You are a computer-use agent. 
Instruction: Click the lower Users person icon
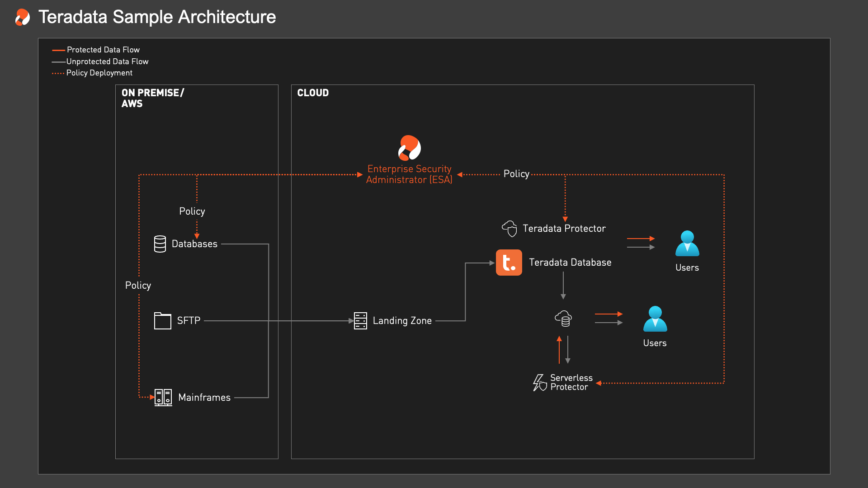[x=655, y=319]
